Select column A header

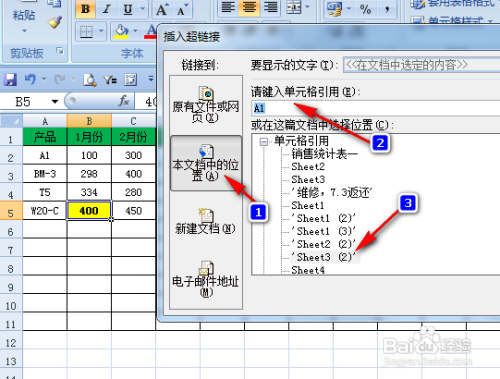[45, 121]
